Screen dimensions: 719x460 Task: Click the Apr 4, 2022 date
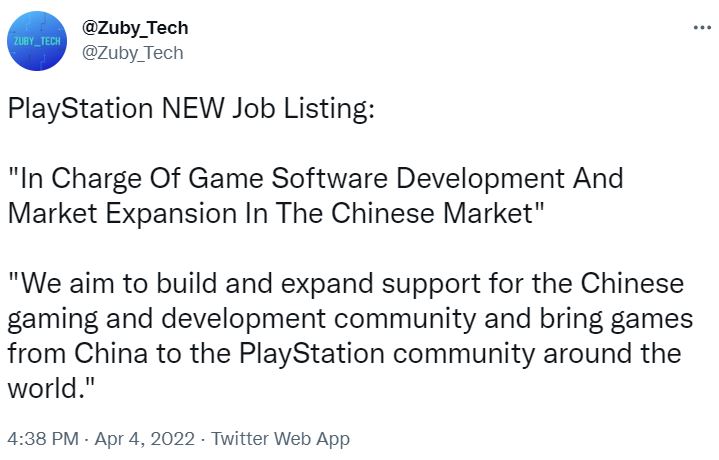pyautogui.click(x=144, y=438)
